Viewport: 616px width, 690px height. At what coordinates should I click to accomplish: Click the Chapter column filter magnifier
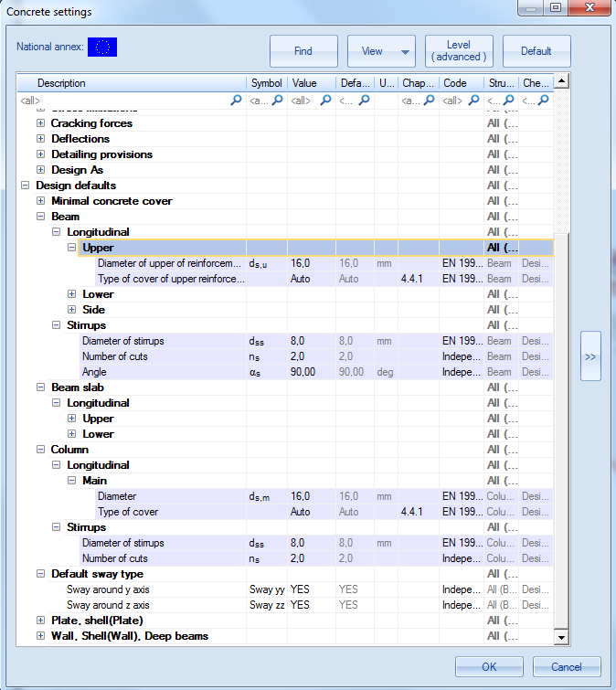[x=429, y=101]
